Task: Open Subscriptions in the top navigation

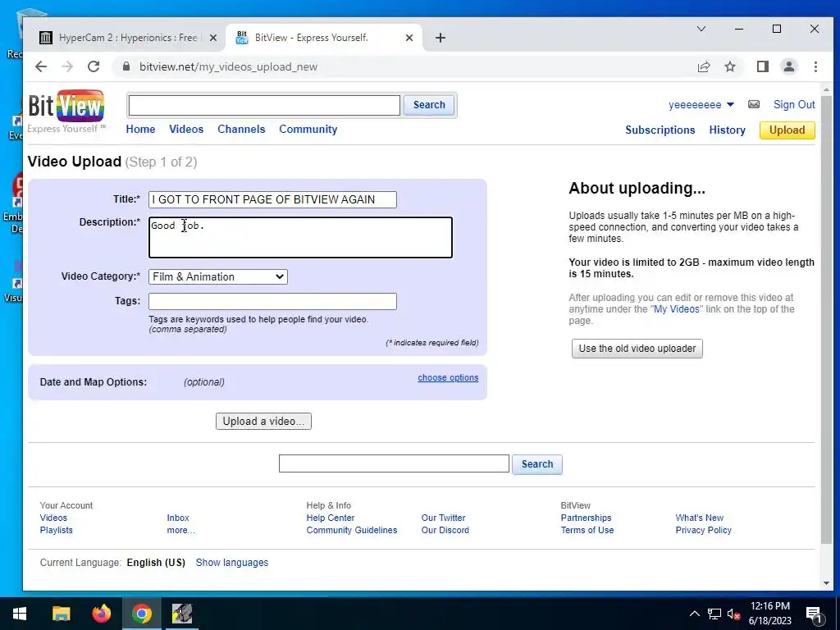Action: pyautogui.click(x=660, y=130)
